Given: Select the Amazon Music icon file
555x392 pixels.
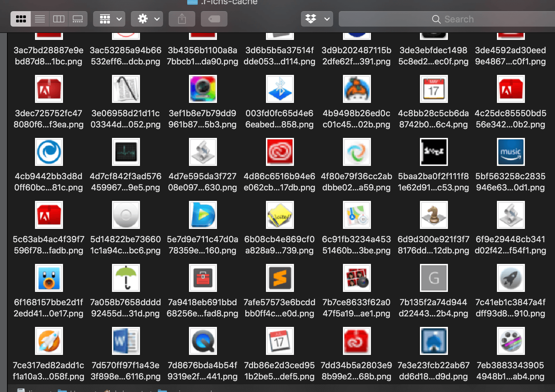Looking at the screenshot, I should pyautogui.click(x=510, y=152).
